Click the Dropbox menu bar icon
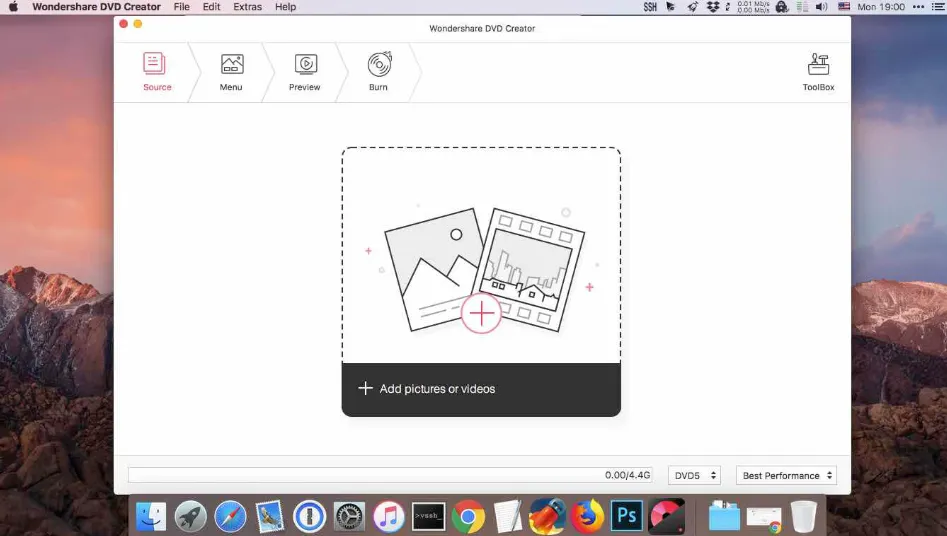 [x=713, y=7]
